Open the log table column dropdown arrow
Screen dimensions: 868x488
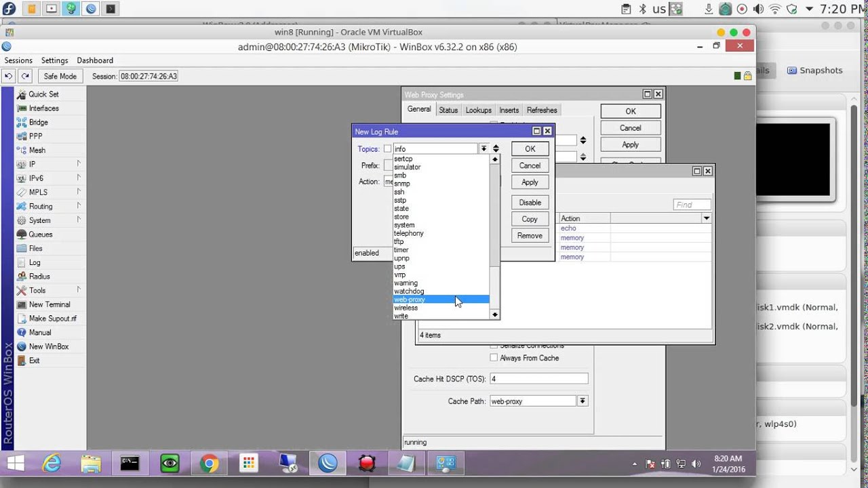[x=707, y=218]
